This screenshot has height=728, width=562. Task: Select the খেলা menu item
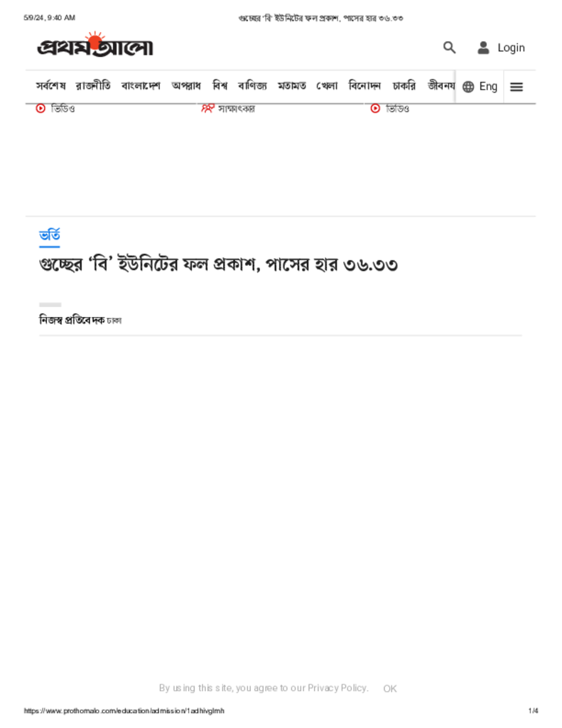[x=327, y=86]
